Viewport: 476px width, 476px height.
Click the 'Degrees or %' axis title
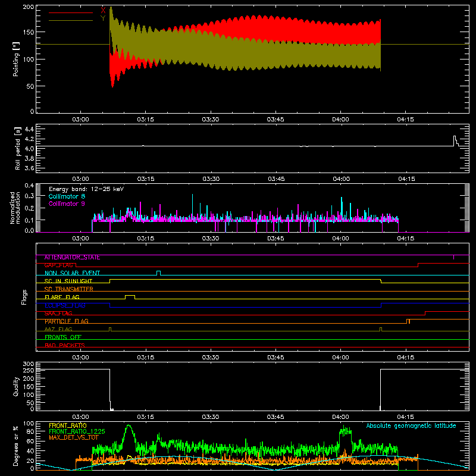16,446
